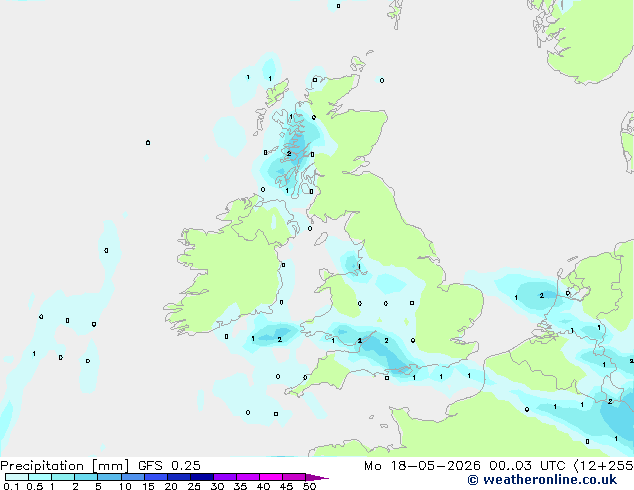This screenshot has width=634, height=490.
Task: Click the legend scale label '20'
Action: 171,486
